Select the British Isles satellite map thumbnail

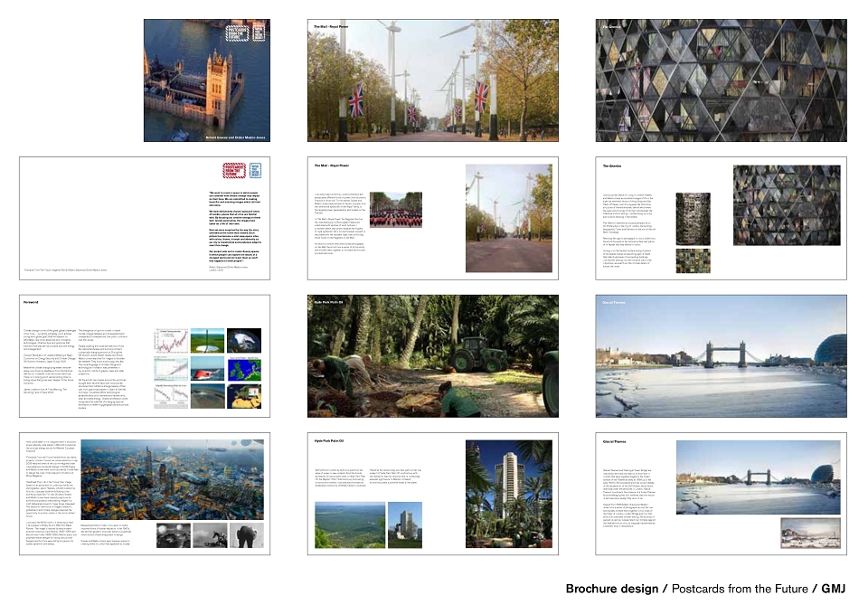pos(244,369)
